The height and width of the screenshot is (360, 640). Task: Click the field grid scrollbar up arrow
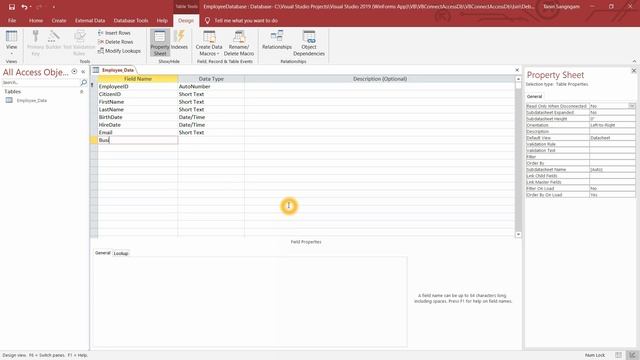pos(518,79)
